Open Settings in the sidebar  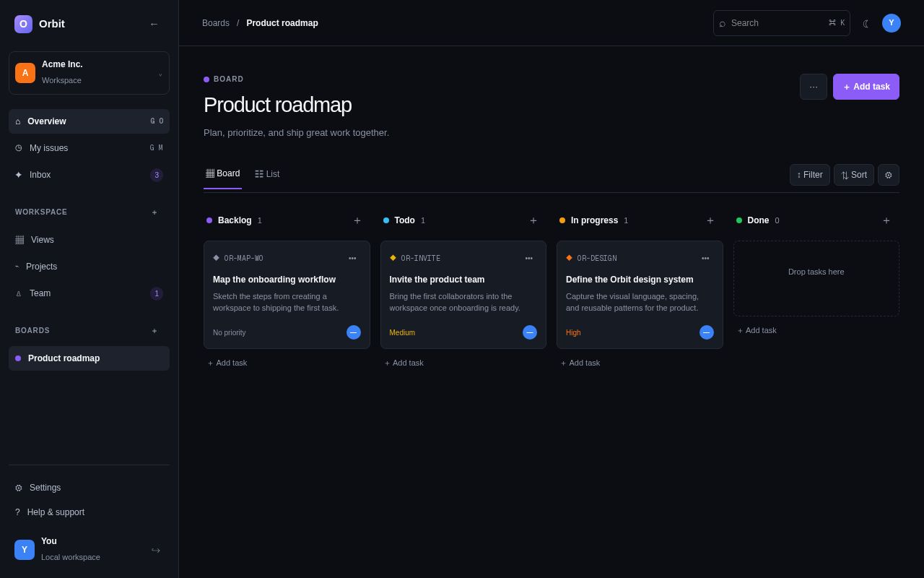click(x=89, y=488)
